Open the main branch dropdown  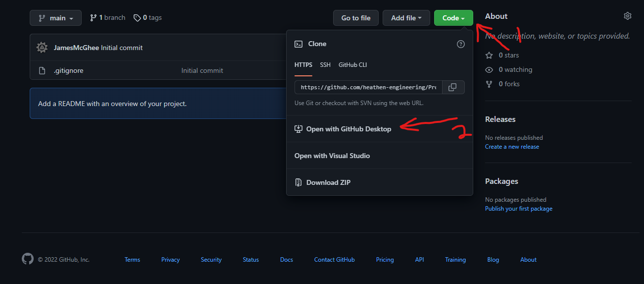55,18
